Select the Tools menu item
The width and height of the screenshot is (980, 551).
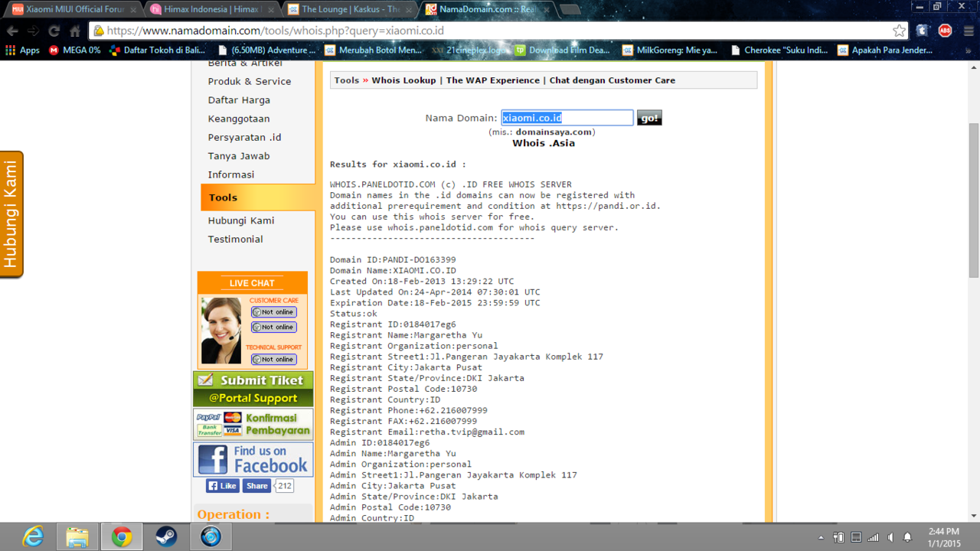pos(258,197)
